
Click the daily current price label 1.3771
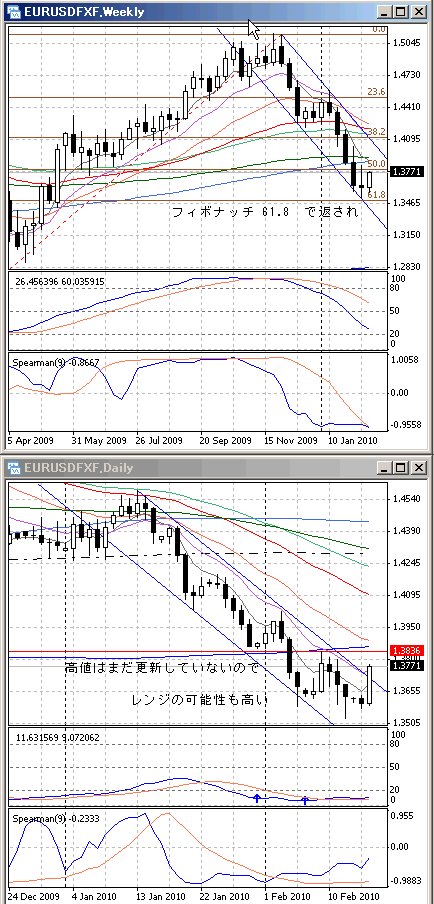(x=405, y=666)
